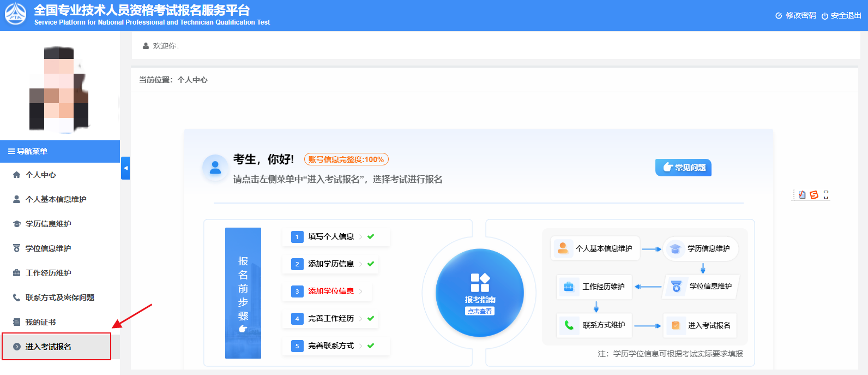Open 联系方式及密保问题 menu item

pyautogui.click(x=59, y=297)
